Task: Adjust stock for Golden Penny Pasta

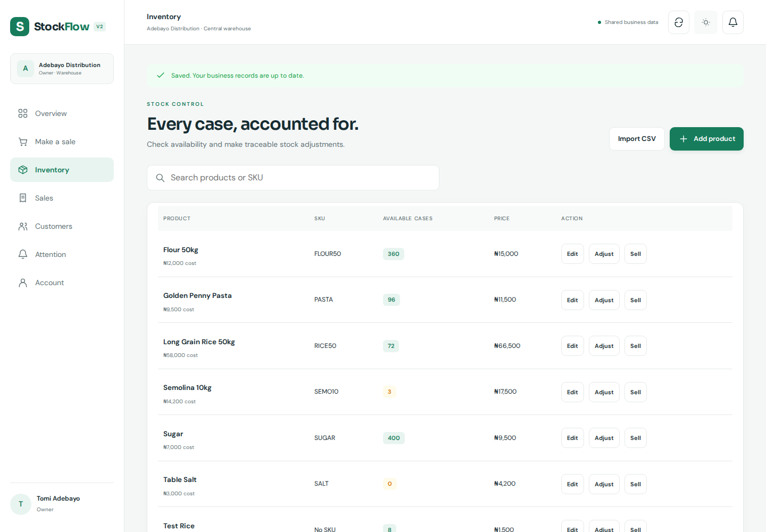Action: [604, 300]
